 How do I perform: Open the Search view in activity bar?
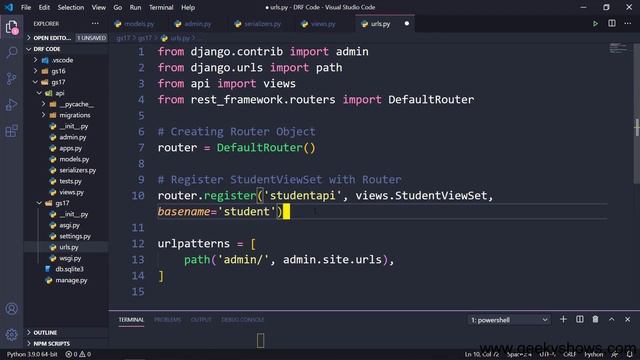[x=11, y=52]
